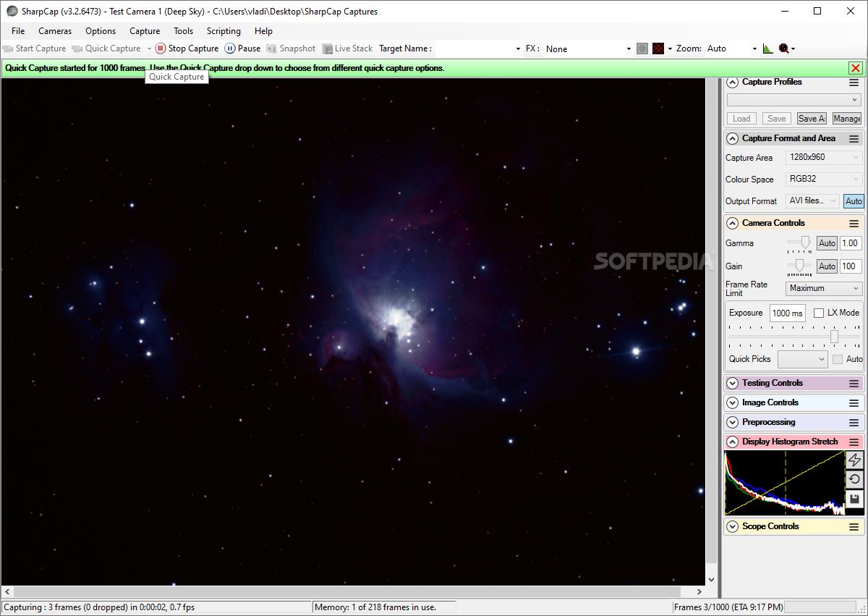This screenshot has width=868, height=616.
Task: Open the Zoom dropdown showing Auto
Action: [731, 48]
